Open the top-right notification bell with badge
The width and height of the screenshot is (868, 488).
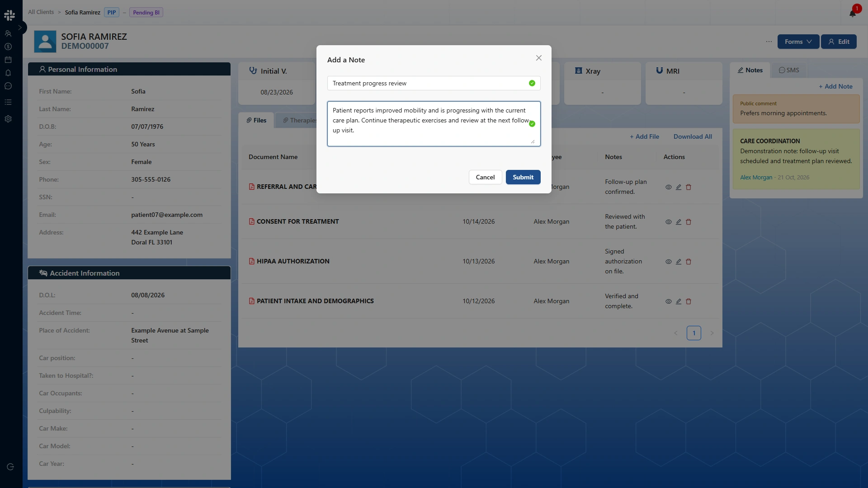[853, 13]
